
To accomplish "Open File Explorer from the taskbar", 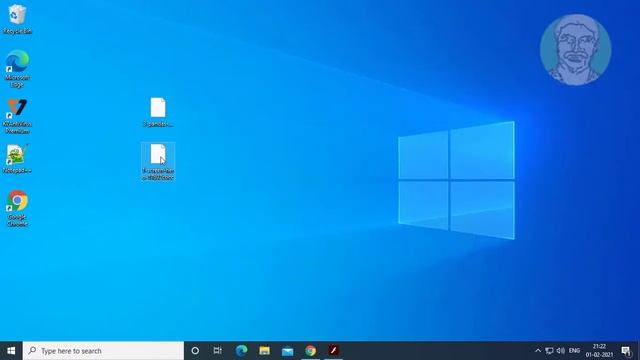I will [x=264, y=351].
